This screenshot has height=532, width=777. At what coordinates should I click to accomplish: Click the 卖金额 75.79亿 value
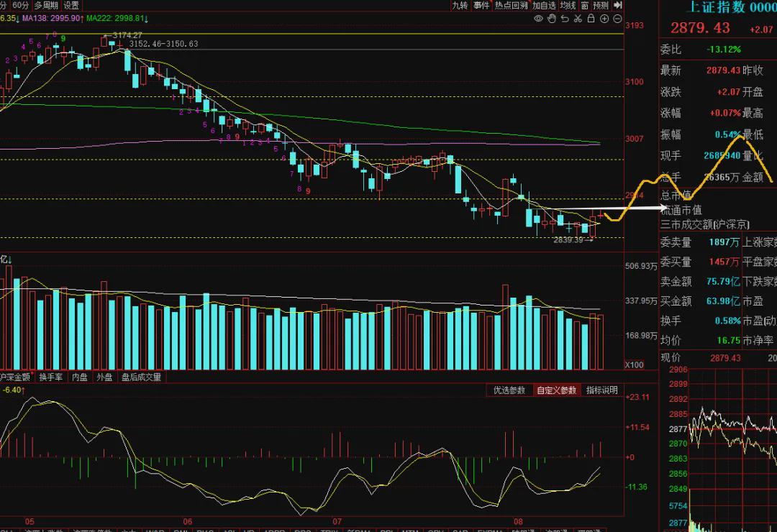point(723,281)
